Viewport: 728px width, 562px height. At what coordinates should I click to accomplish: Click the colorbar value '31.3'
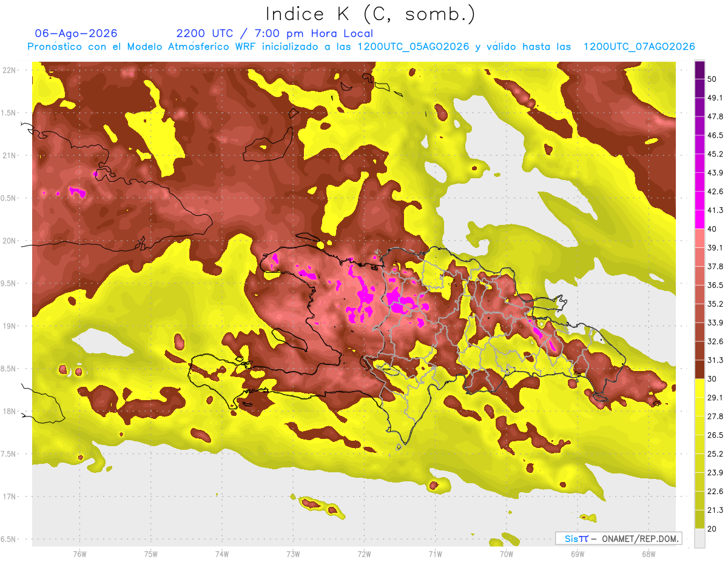(715, 360)
